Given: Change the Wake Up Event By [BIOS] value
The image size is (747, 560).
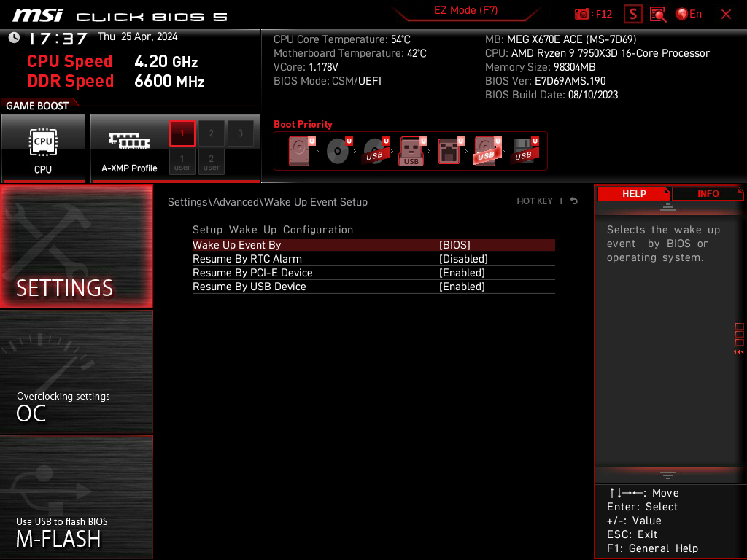Looking at the screenshot, I should pos(454,245).
